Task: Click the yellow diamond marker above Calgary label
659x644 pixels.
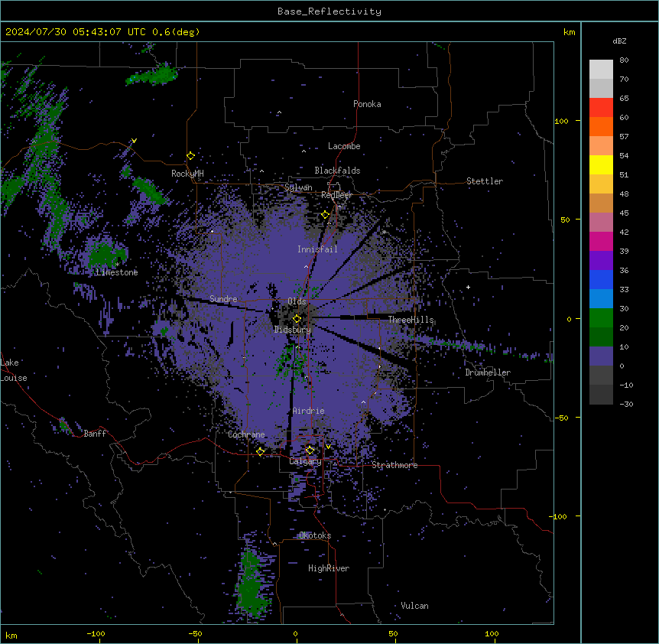Action: point(310,450)
